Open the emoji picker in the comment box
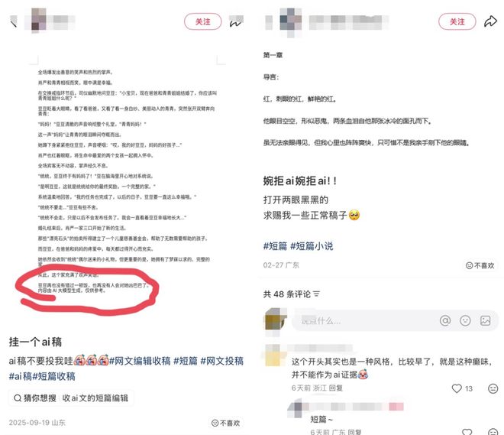 tap(465, 320)
